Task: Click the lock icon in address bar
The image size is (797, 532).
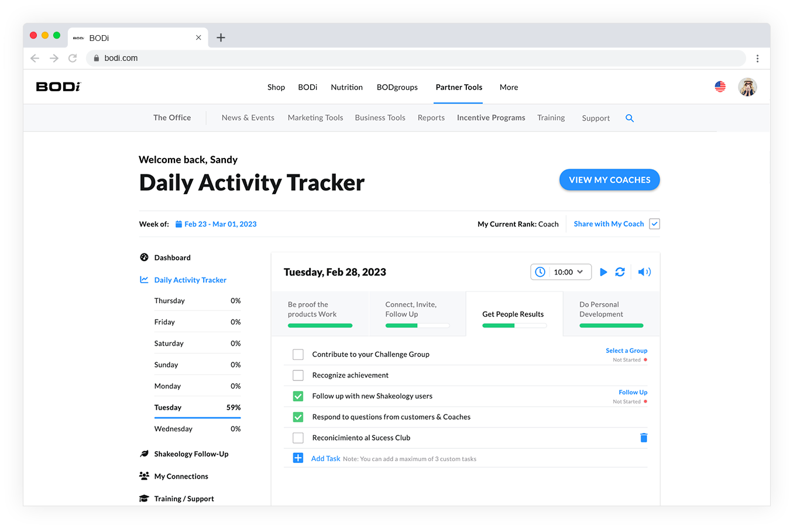Action: (x=97, y=59)
